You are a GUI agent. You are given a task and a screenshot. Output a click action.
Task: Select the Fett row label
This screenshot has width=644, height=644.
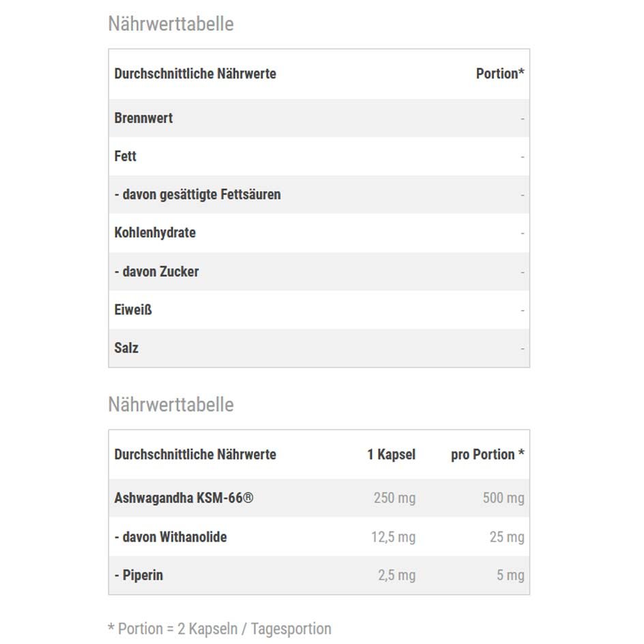(126, 156)
